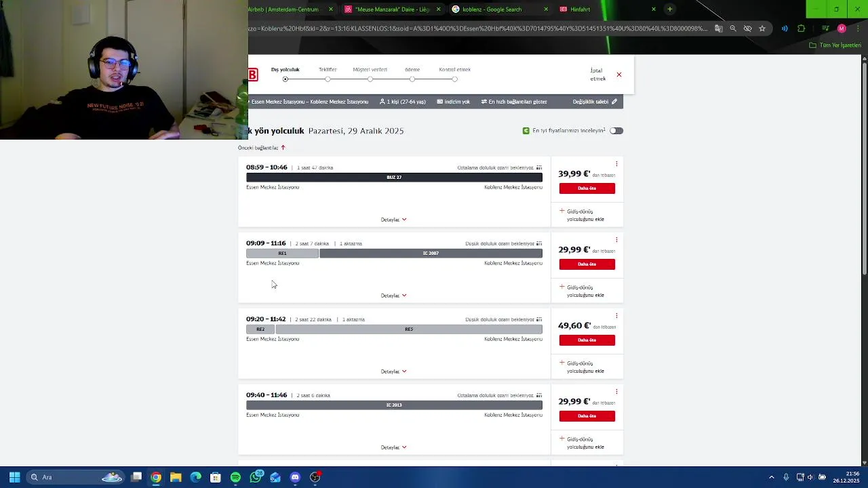
Task: Expand Detaylar for the 09:09 connection
Action: coord(393,296)
